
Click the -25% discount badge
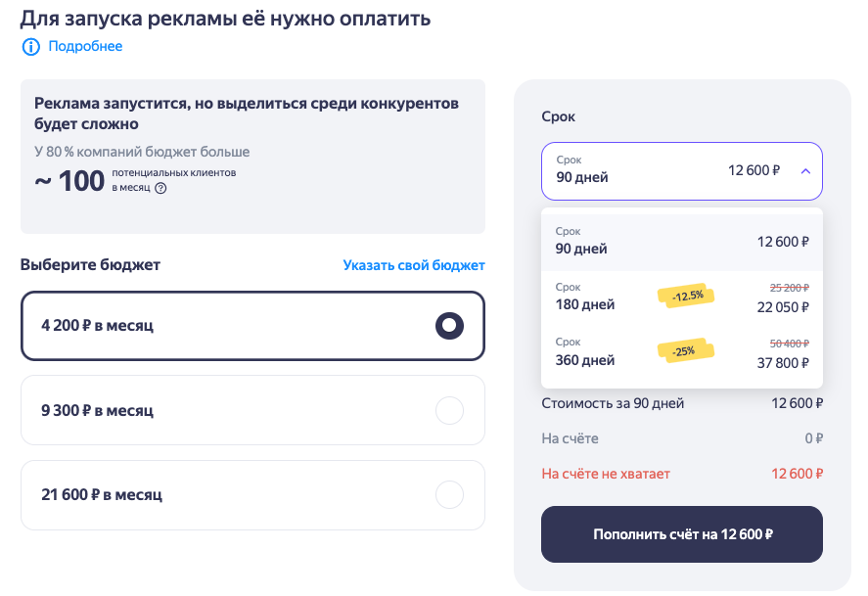pyautogui.click(x=686, y=351)
